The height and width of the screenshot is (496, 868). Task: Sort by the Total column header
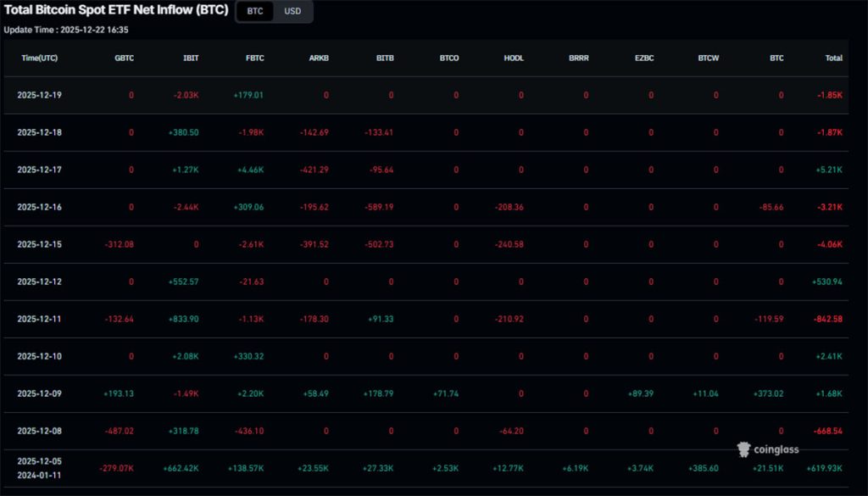pyautogui.click(x=833, y=59)
